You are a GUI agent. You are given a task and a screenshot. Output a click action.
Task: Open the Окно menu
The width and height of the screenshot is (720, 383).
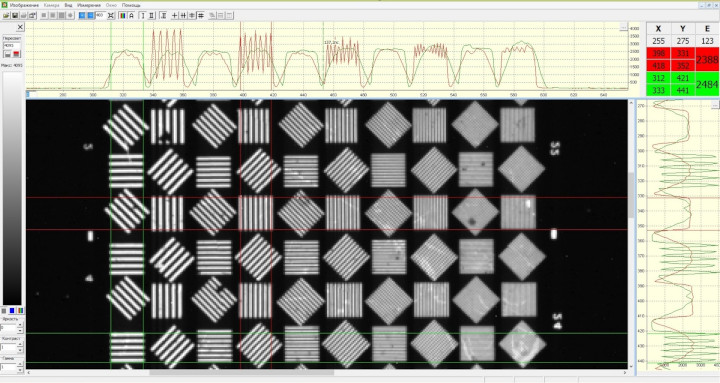pos(111,5)
